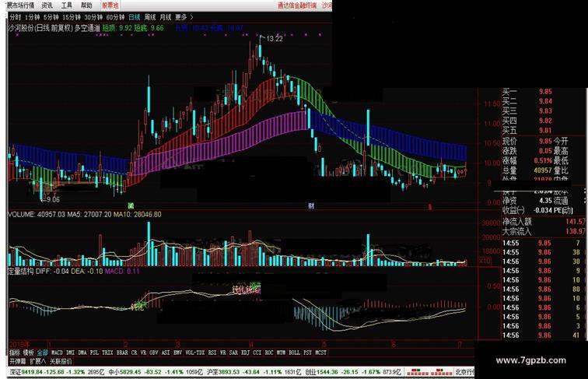The width and height of the screenshot is (588, 379).
Task: Select the BOLL indicator
Action: (294, 353)
